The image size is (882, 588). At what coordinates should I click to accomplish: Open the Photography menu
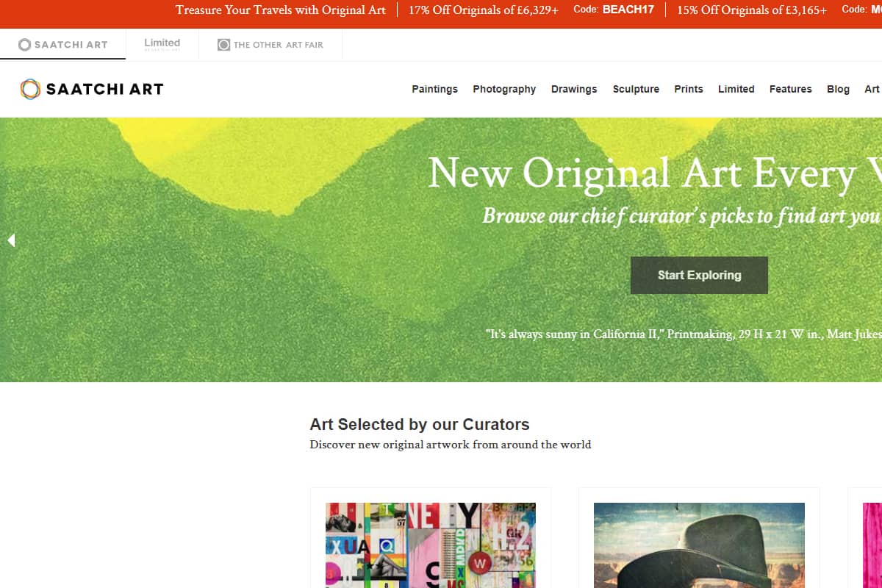tap(504, 89)
